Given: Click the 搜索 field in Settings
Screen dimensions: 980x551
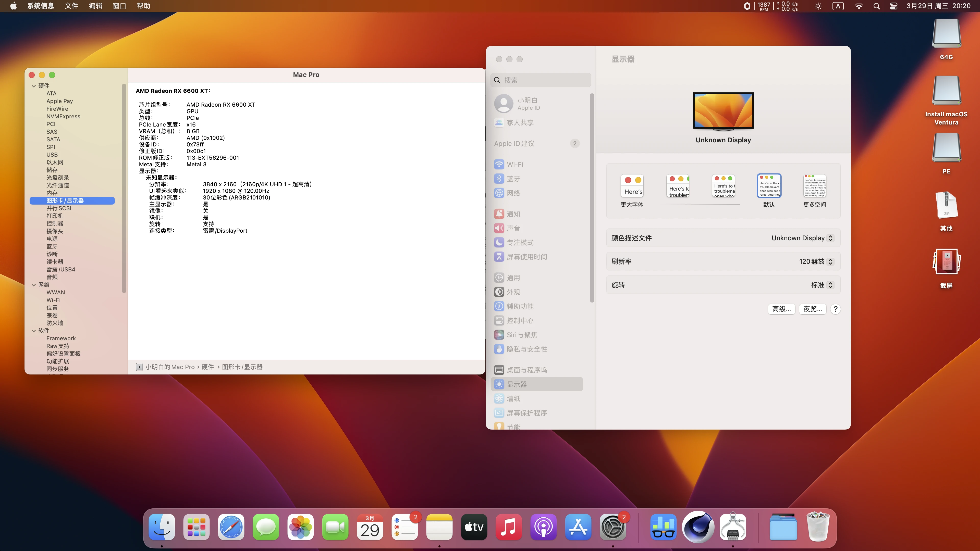Looking at the screenshot, I should (x=541, y=80).
